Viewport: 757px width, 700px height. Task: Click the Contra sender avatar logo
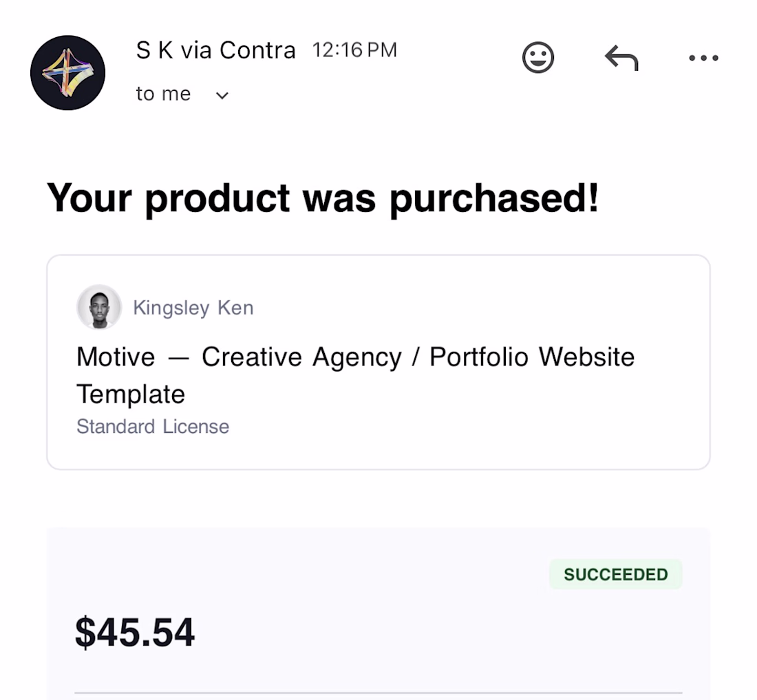(67, 73)
